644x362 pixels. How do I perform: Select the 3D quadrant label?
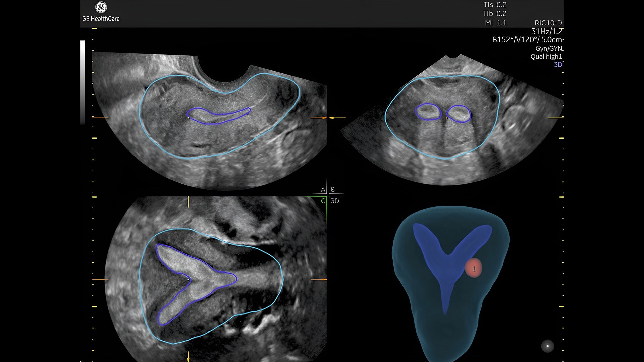point(335,201)
